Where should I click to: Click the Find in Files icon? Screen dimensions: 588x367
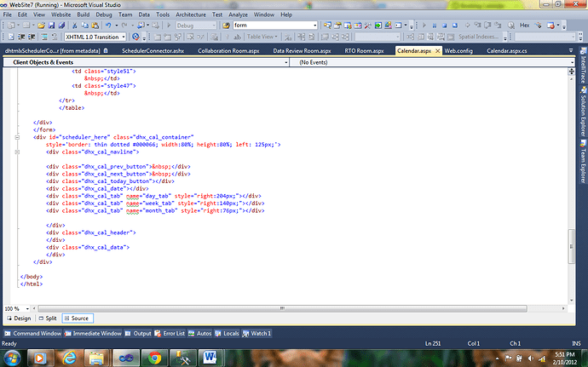tap(226, 26)
